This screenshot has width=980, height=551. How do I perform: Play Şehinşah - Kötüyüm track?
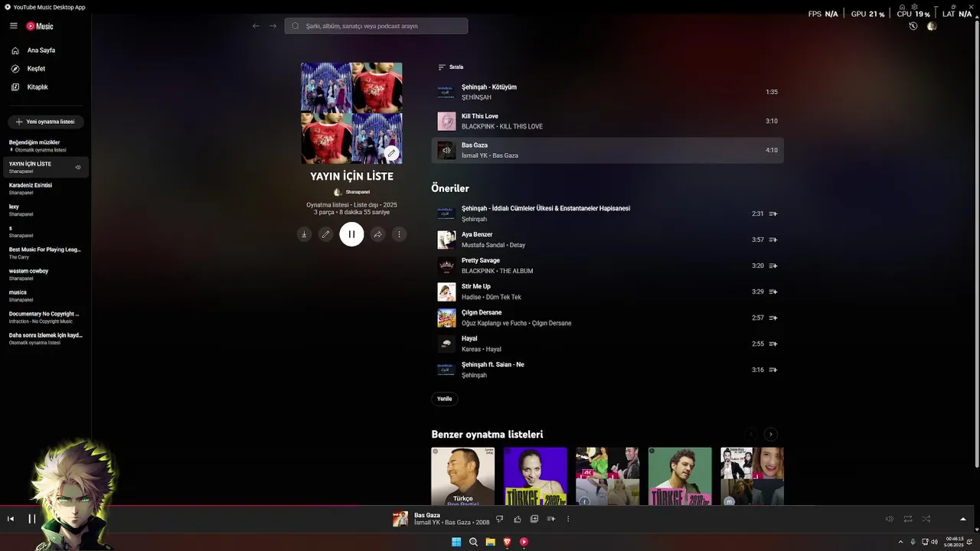coord(607,92)
